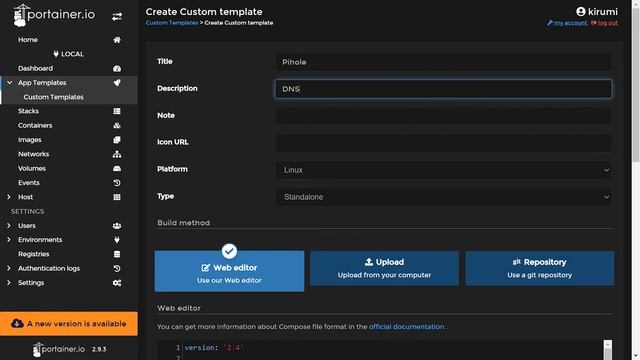Click the Portainer logo at top left
The width and height of the screenshot is (640, 360).
(54, 16)
